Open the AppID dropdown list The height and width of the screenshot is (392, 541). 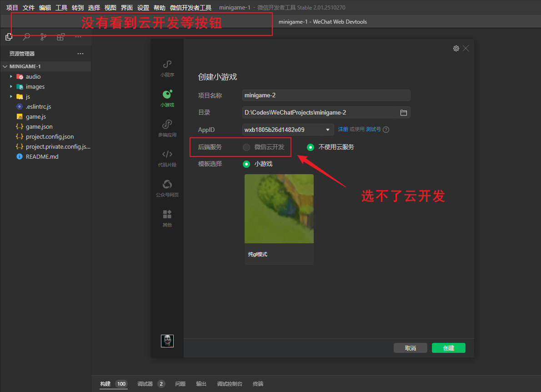point(288,130)
